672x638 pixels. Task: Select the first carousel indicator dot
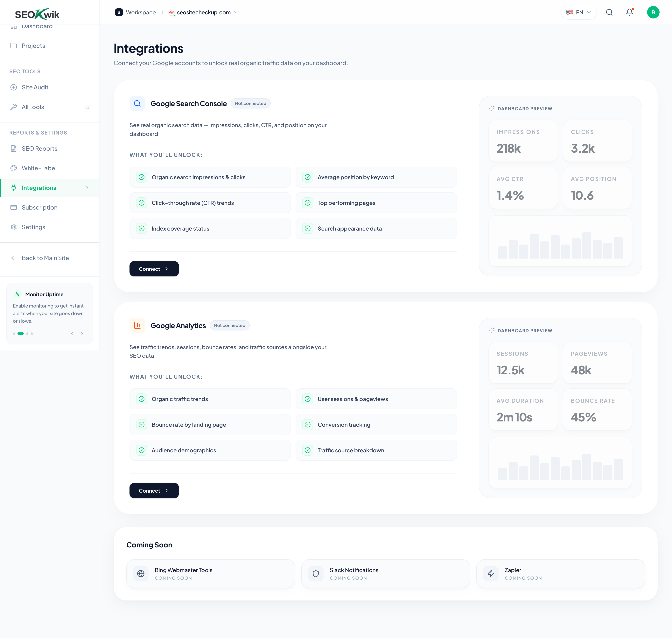[x=14, y=334]
